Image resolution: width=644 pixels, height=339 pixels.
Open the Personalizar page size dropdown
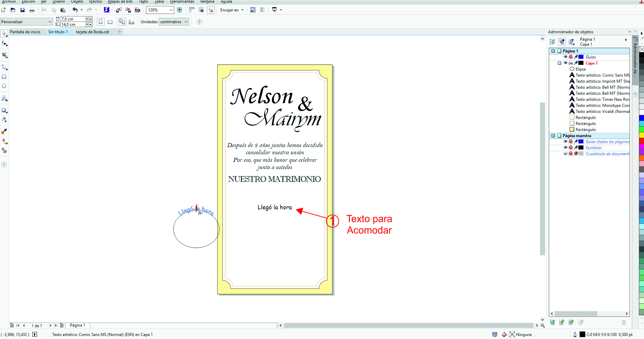(x=50, y=22)
